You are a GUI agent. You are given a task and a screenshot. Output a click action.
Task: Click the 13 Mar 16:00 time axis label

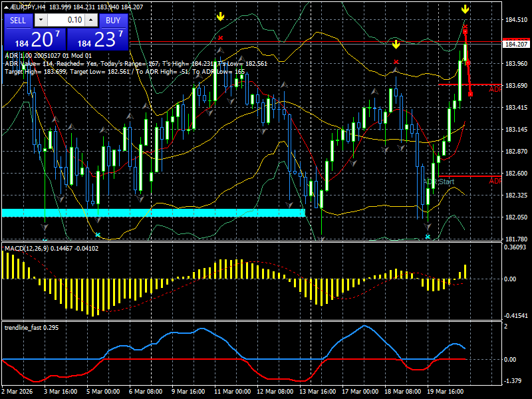(318, 391)
